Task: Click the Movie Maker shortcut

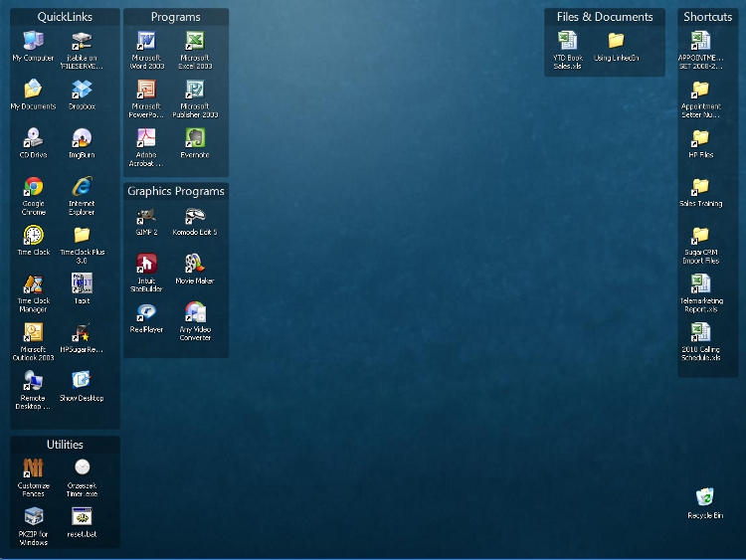Action: coord(195,264)
